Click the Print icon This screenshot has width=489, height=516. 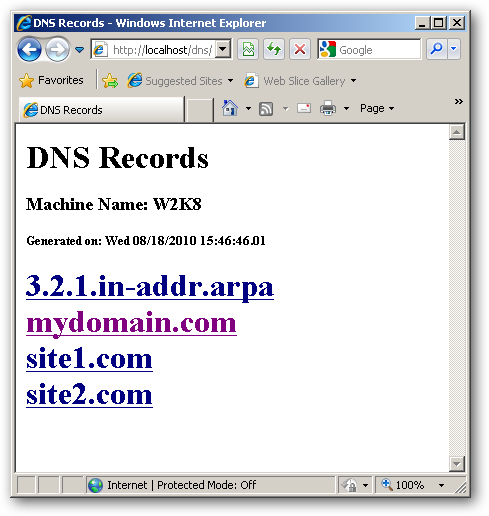(x=328, y=108)
